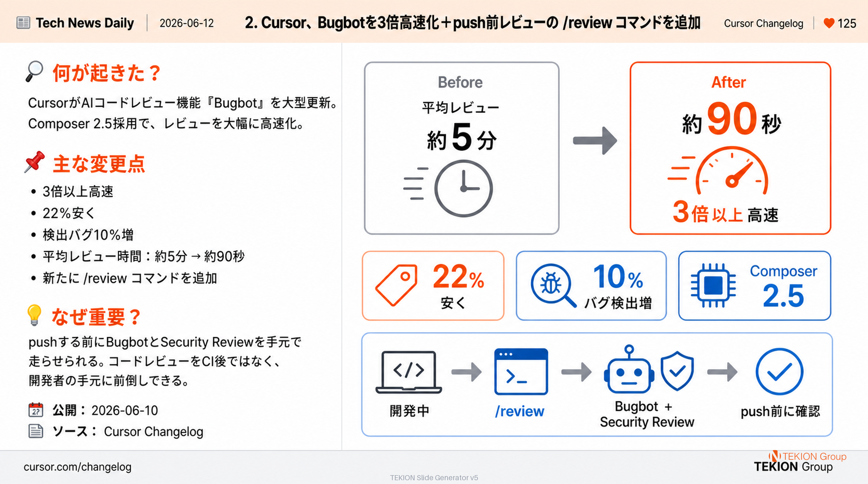This screenshot has height=484, width=868.
Task: Click the magnifying glass icon beside 何が起きた？
Action: 34,71
